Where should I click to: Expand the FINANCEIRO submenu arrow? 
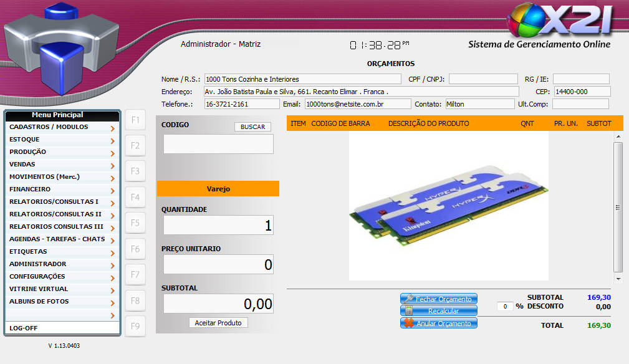coord(112,191)
